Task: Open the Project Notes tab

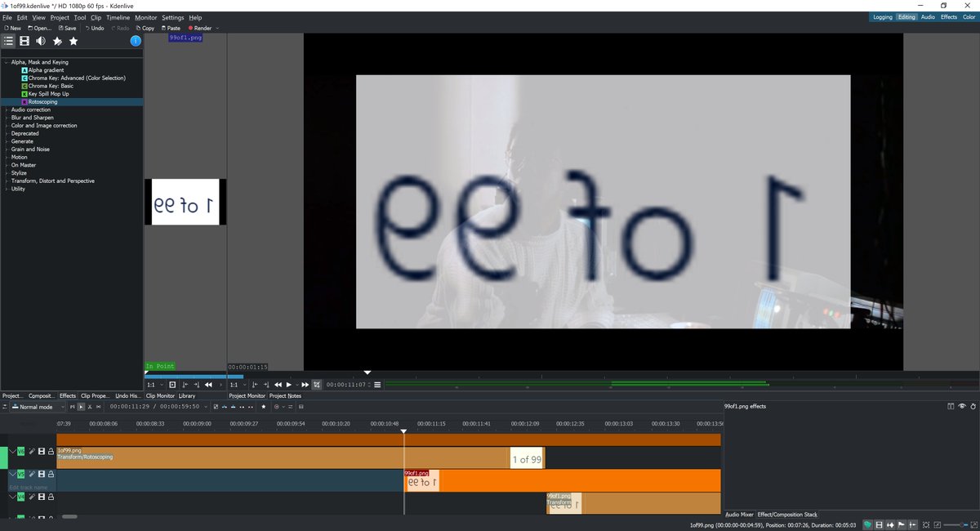Action: [285, 395]
